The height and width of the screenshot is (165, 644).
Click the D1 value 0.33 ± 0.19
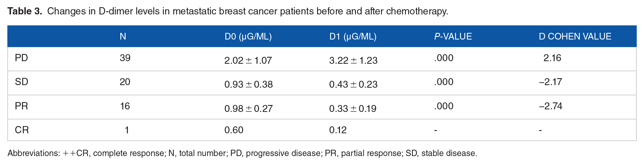pos(352,109)
